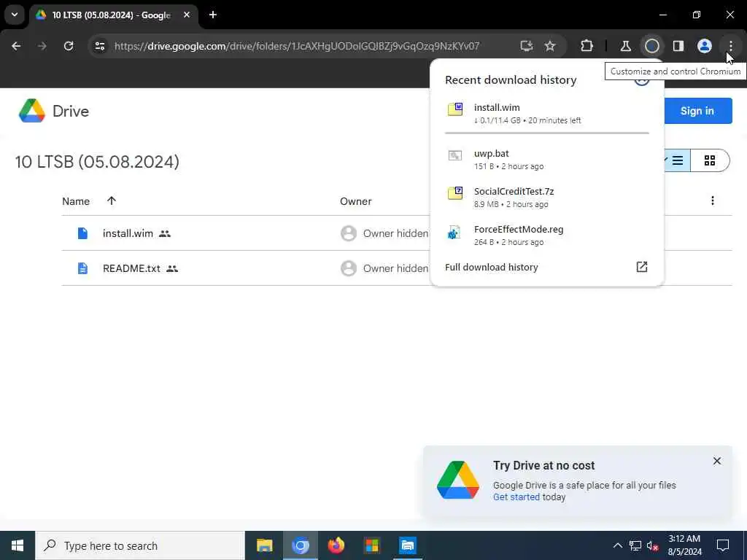747x560 pixels.
Task: Click the Sign in button
Action: [697, 111]
